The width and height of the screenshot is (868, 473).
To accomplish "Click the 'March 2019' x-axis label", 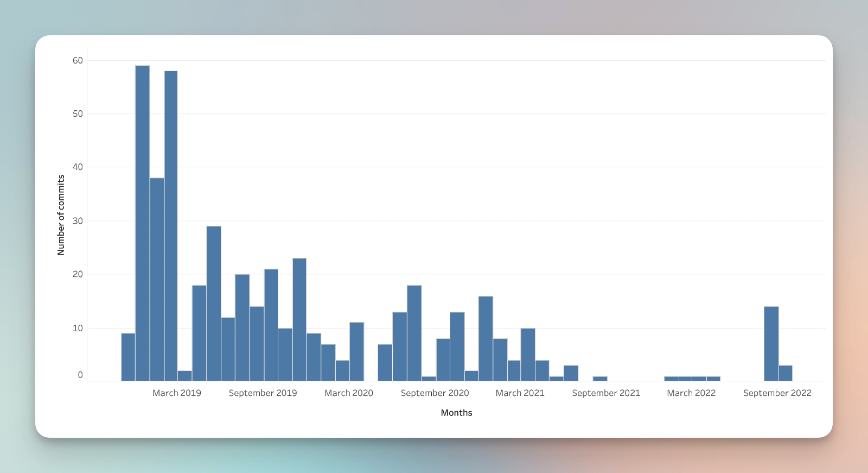I will [x=176, y=393].
